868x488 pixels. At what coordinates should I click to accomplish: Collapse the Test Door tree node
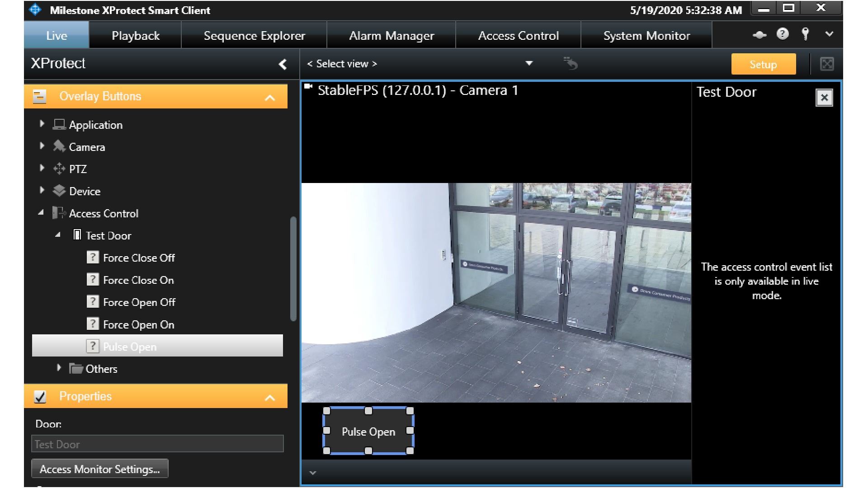(58, 235)
